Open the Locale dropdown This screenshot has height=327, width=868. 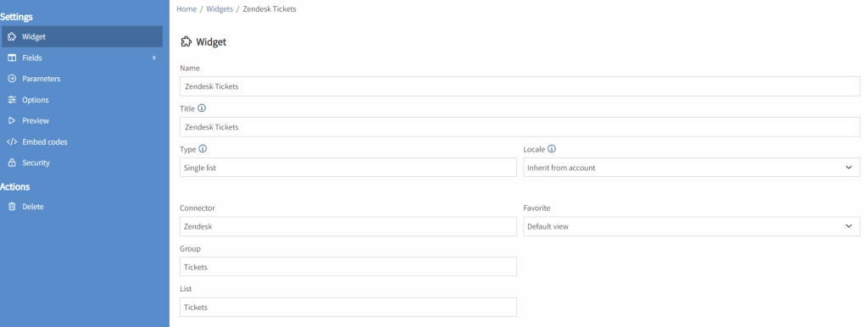pos(692,168)
